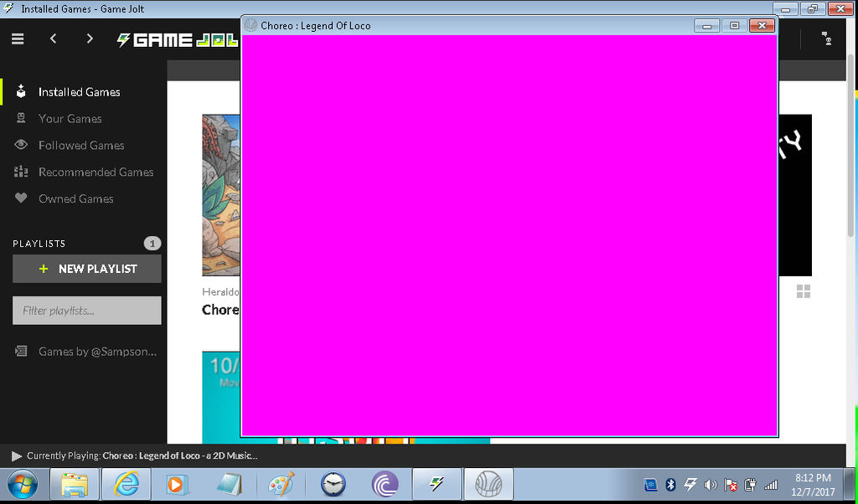Open the Windows Start menu
Image resolution: width=858 pixels, height=504 pixels.
23,484
